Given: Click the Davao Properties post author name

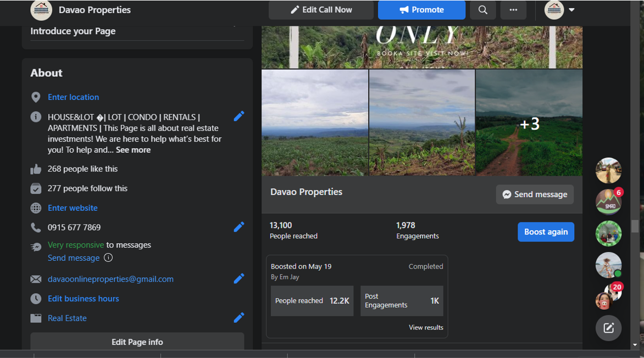Looking at the screenshot, I should coord(306,192).
